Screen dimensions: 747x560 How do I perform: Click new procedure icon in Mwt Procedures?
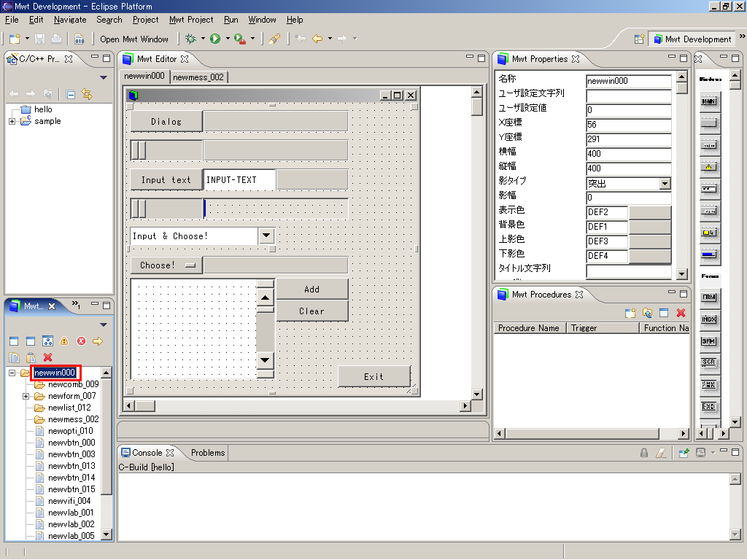630,313
